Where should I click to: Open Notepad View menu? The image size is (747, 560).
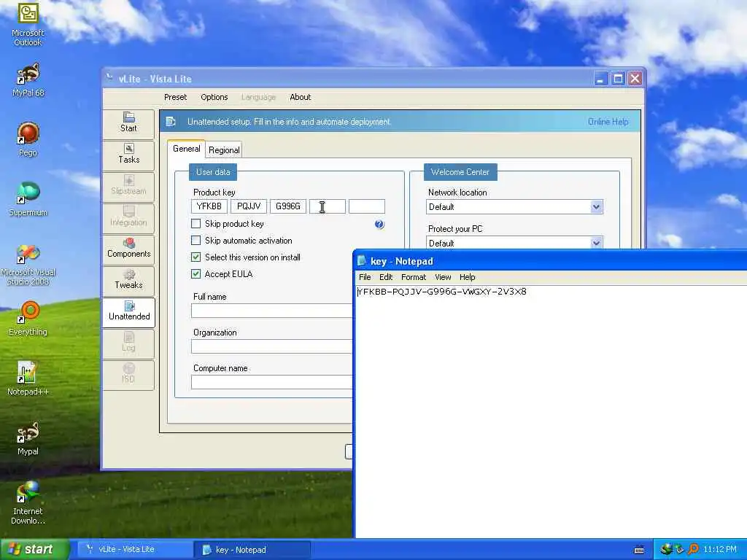point(443,277)
